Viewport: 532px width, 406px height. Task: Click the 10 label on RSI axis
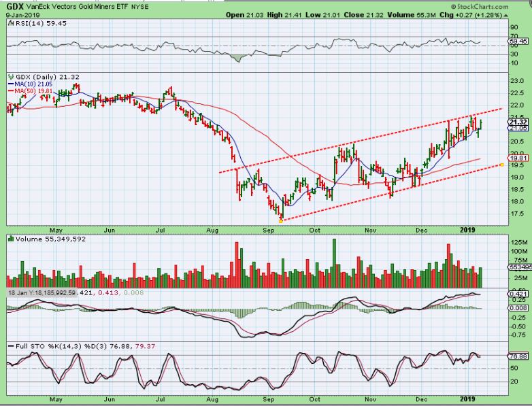514,63
